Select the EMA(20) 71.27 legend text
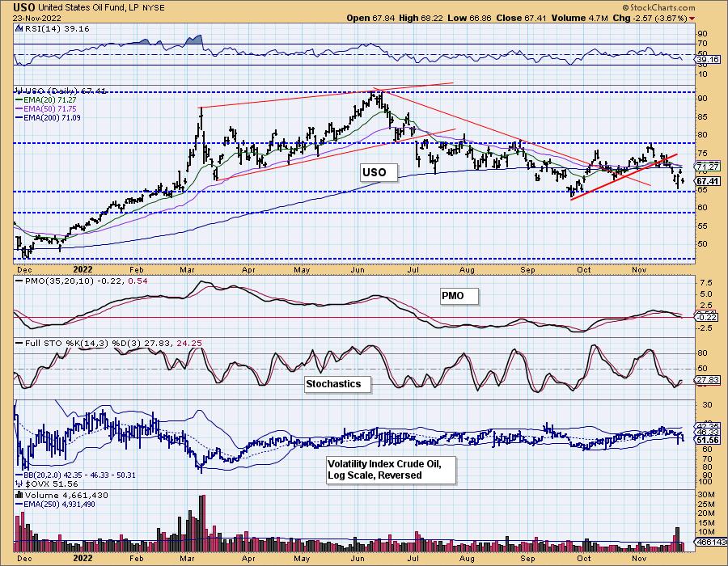728x566 pixels. point(49,99)
